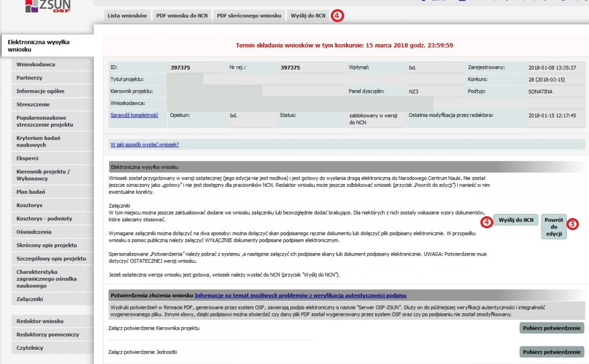
Task: Click Konkurs value 28 (2018-03-15)
Action: tap(556, 79)
